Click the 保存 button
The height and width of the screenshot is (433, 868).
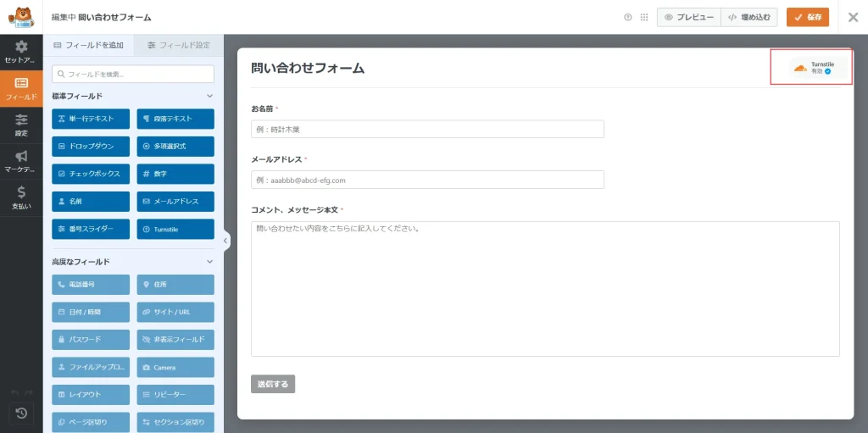click(807, 17)
